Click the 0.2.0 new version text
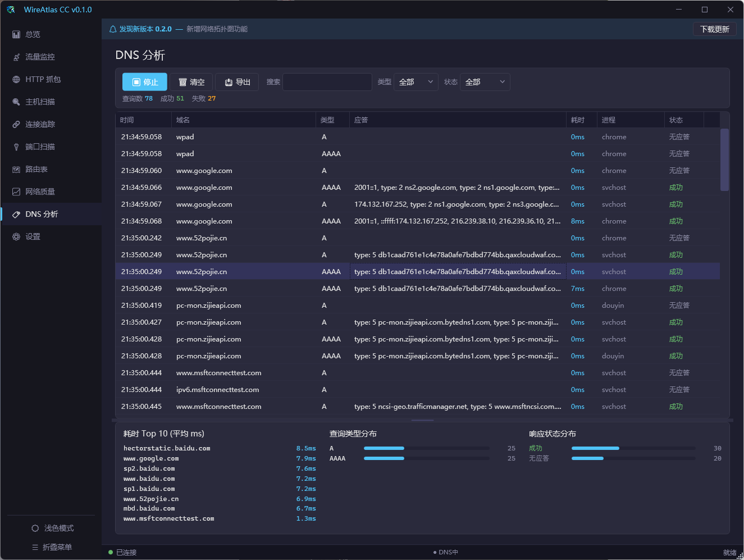Viewport: 744px width, 560px height. coord(163,29)
